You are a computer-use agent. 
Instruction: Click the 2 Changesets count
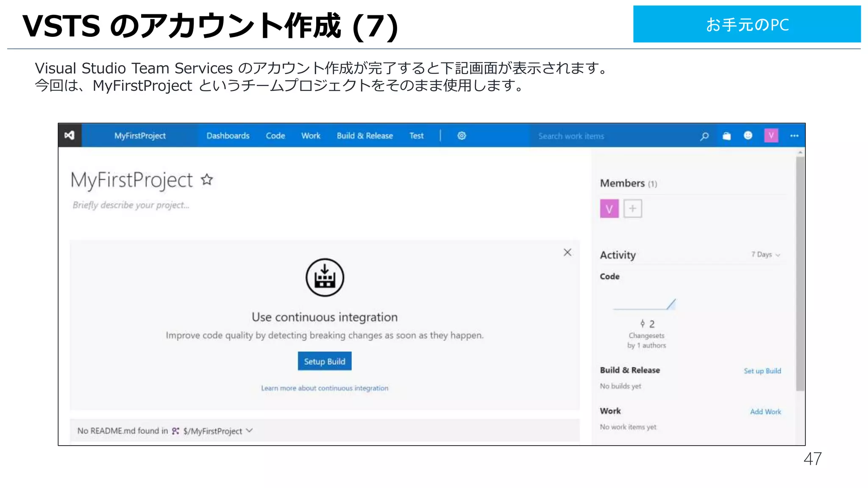(651, 324)
